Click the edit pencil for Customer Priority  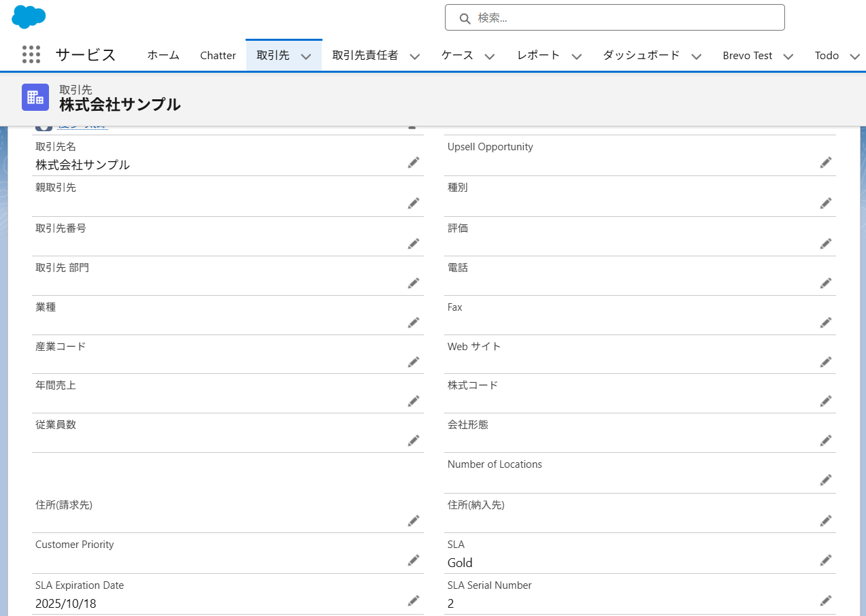[414, 560]
